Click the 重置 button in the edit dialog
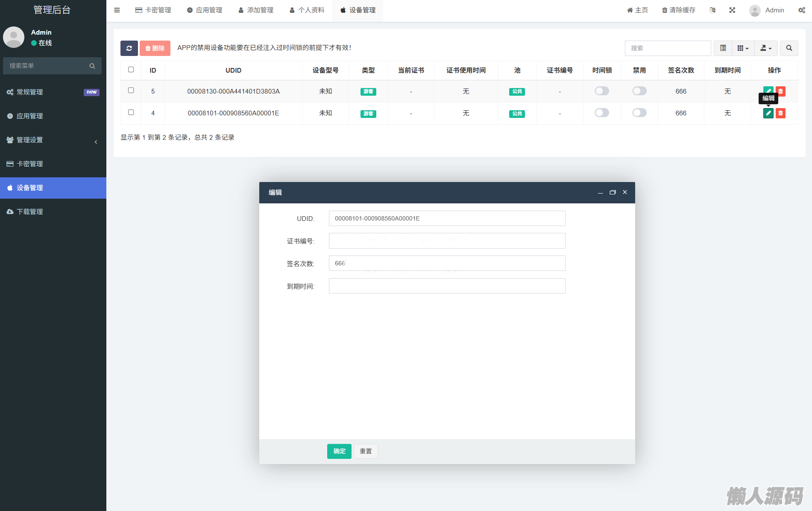Screen dimensions: 812x511 point(366,451)
